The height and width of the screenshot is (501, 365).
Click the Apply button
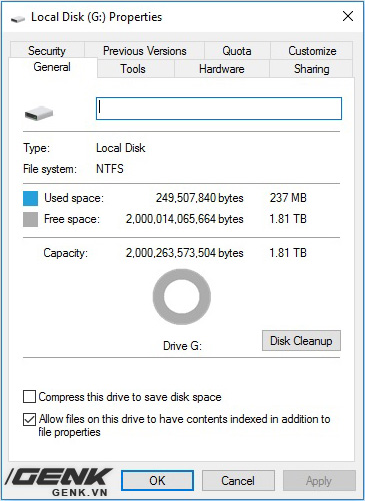tap(319, 480)
